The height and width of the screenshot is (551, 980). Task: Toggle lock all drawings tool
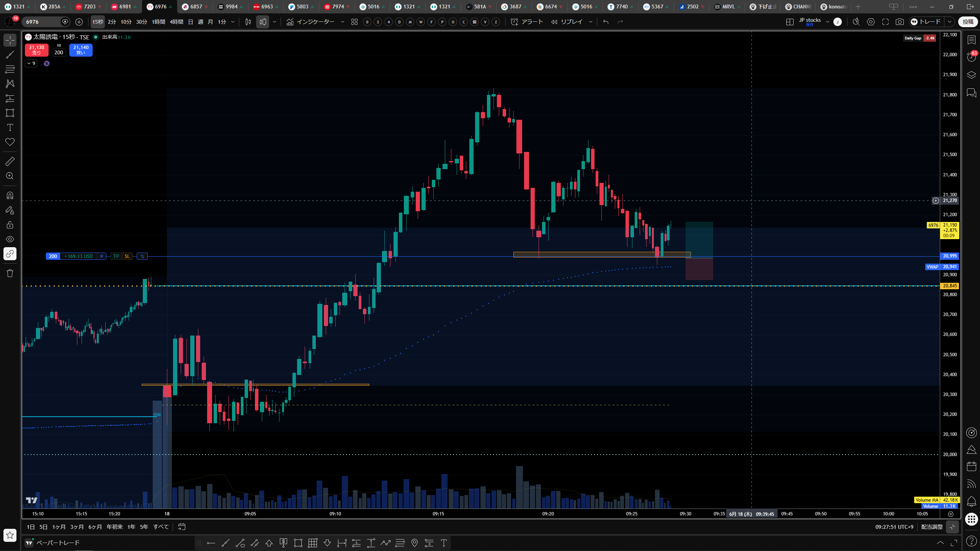point(10,225)
